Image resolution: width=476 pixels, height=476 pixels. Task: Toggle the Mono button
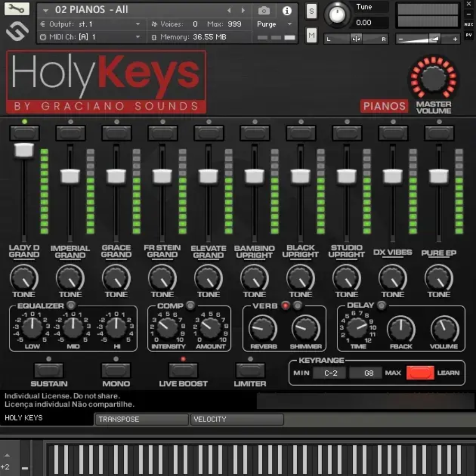116,370
